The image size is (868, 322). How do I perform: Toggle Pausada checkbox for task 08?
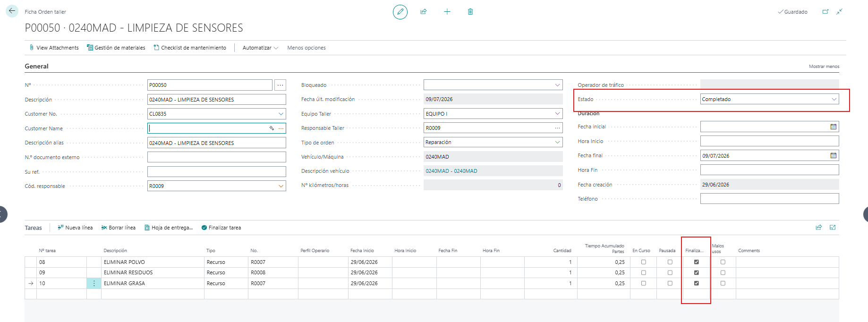670,262
